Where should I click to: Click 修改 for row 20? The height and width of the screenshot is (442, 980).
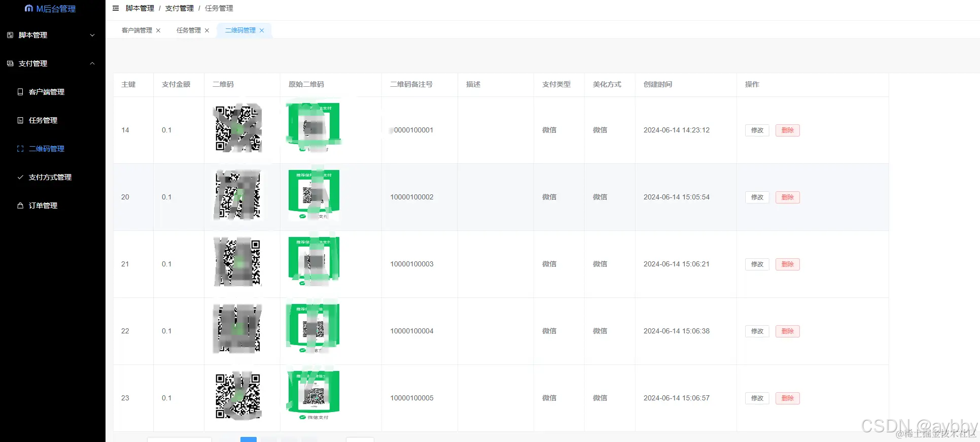coord(757,197)
